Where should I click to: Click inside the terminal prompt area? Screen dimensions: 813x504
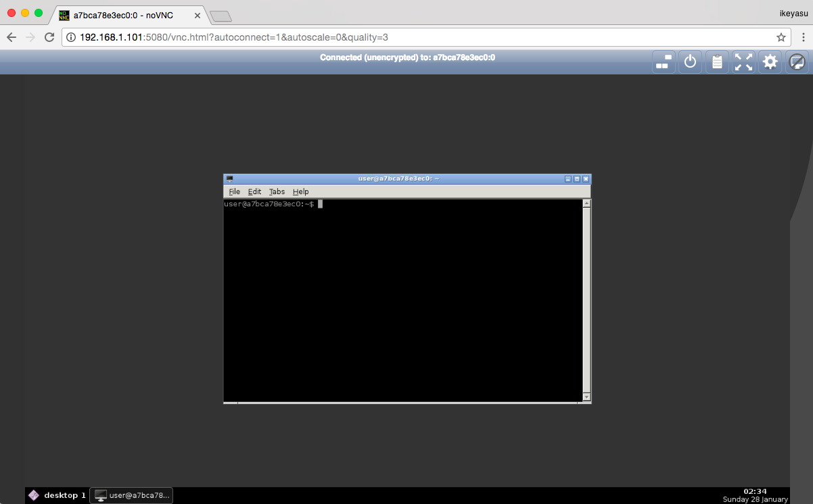403,300
